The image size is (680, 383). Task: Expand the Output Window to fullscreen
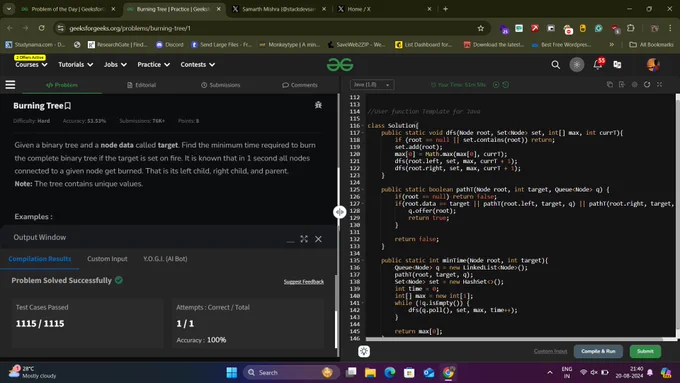pos(304,239)
